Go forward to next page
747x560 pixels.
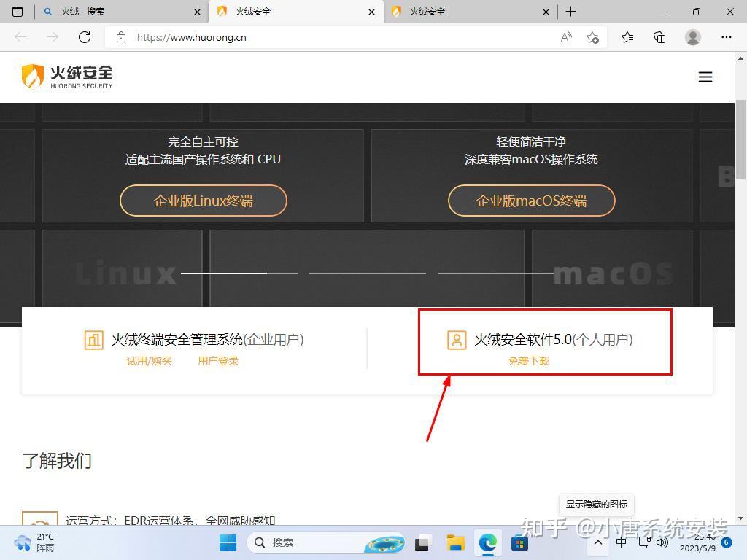(x=53, y=37)
